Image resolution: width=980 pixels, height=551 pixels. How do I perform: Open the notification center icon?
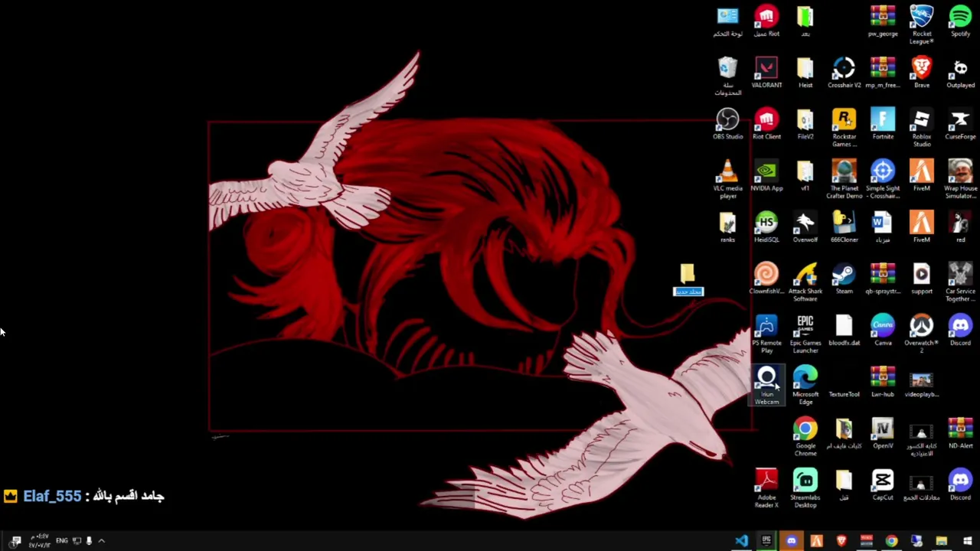(x=16, y=541)
